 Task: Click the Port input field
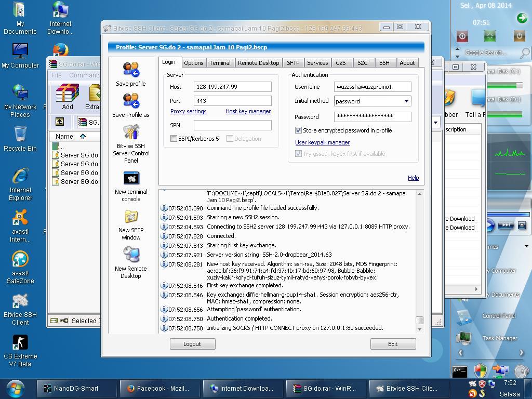tap(232, 101)
